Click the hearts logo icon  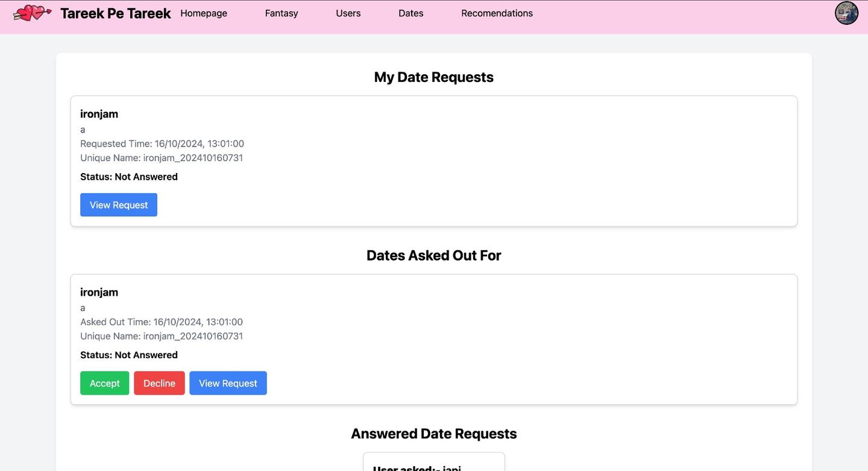pyautogui.click(x=33, y=13)
